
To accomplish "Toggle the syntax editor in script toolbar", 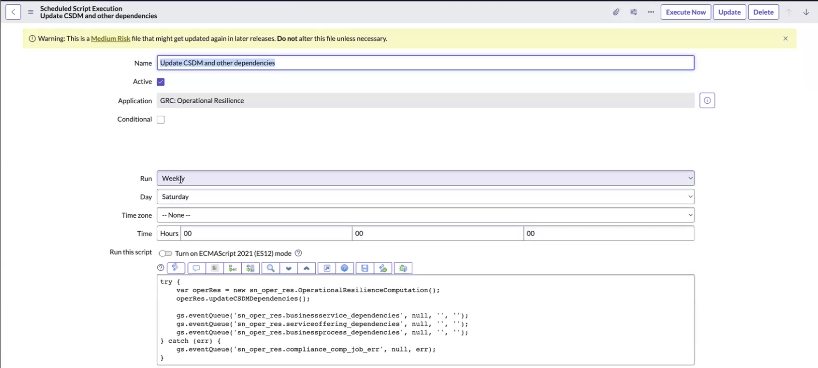I will pos(176,268).
